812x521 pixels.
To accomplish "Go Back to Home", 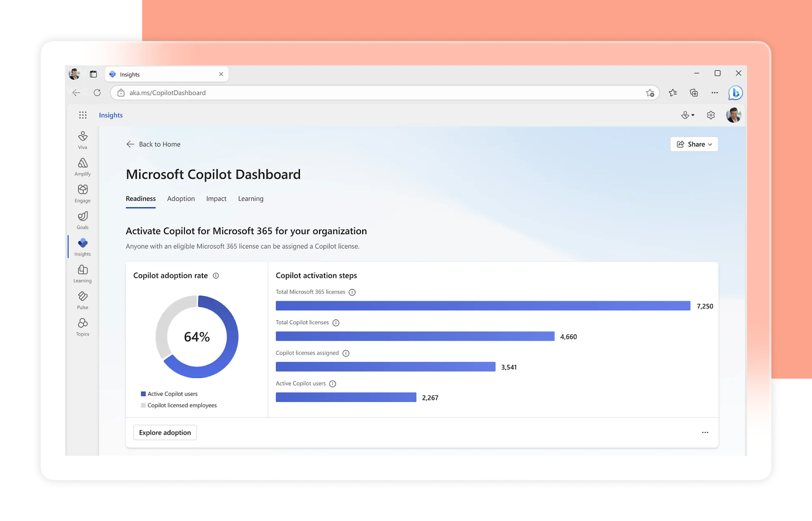I will 153,144.
